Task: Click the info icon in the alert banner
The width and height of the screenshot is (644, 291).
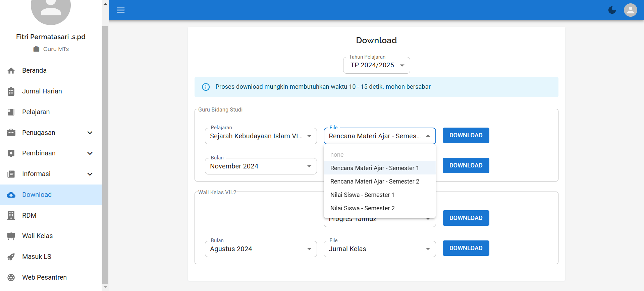Action: [x=206, y=87]
